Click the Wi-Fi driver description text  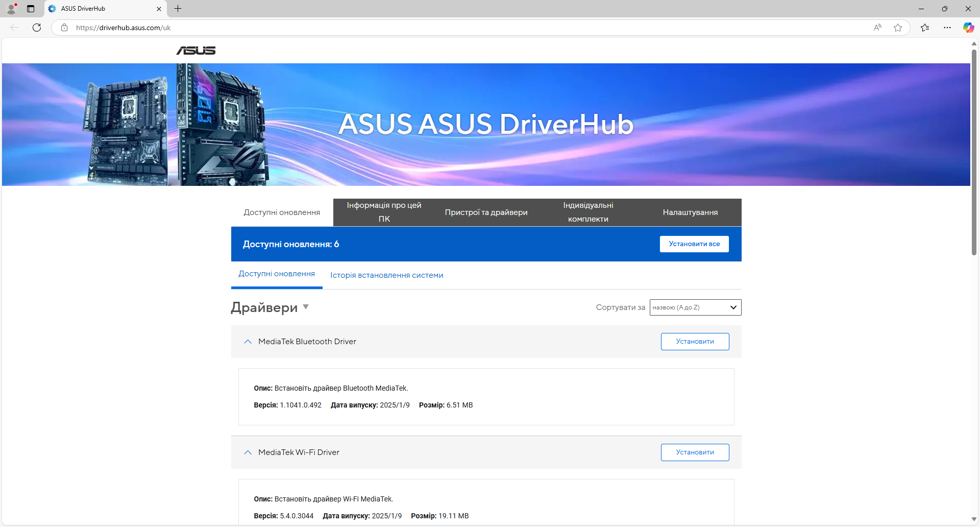(324, 499)
